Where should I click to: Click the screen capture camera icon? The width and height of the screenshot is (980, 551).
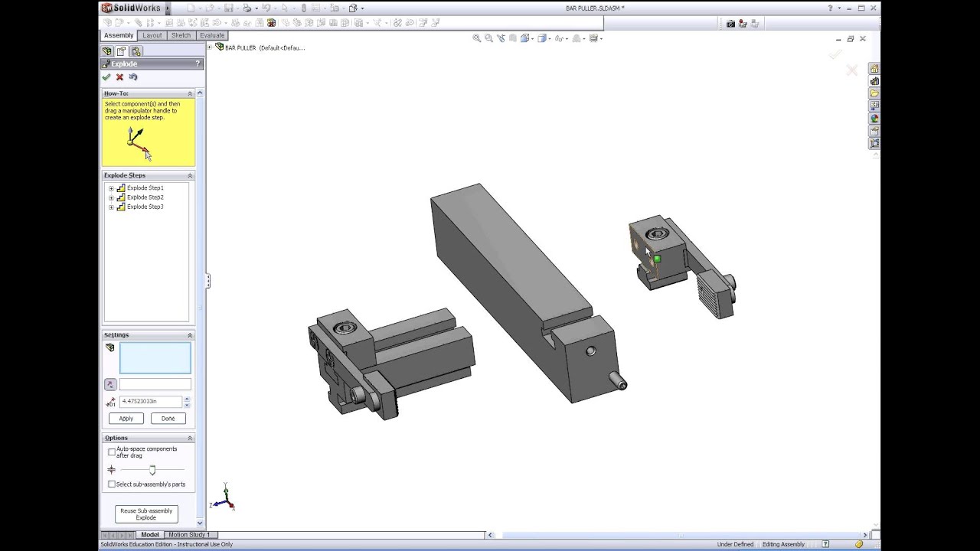pos(730,24)
